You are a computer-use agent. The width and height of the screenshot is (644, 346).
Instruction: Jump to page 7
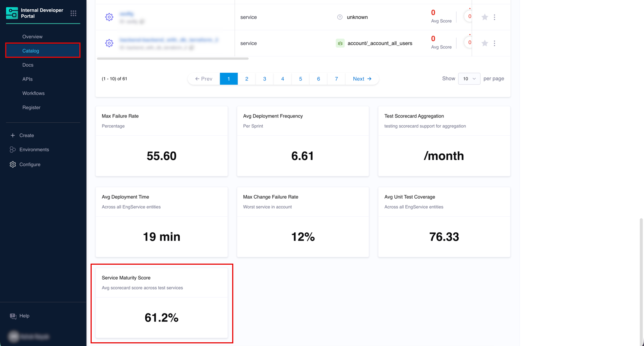(336, 79)
